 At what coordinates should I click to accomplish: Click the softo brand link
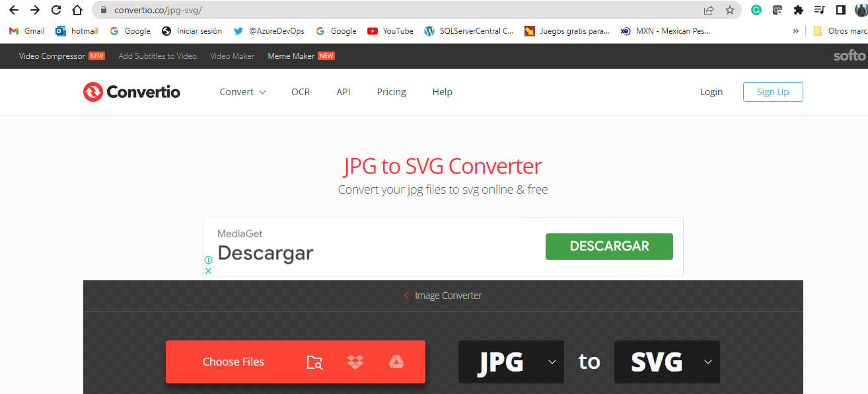850,56
